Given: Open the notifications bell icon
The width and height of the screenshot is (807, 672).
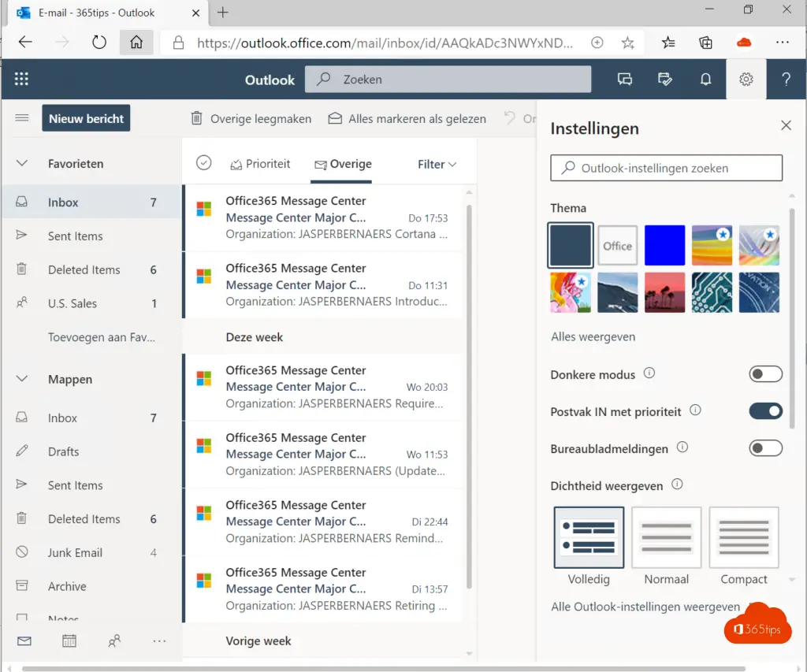Looking at the screenshot, I should click(705, 79).
